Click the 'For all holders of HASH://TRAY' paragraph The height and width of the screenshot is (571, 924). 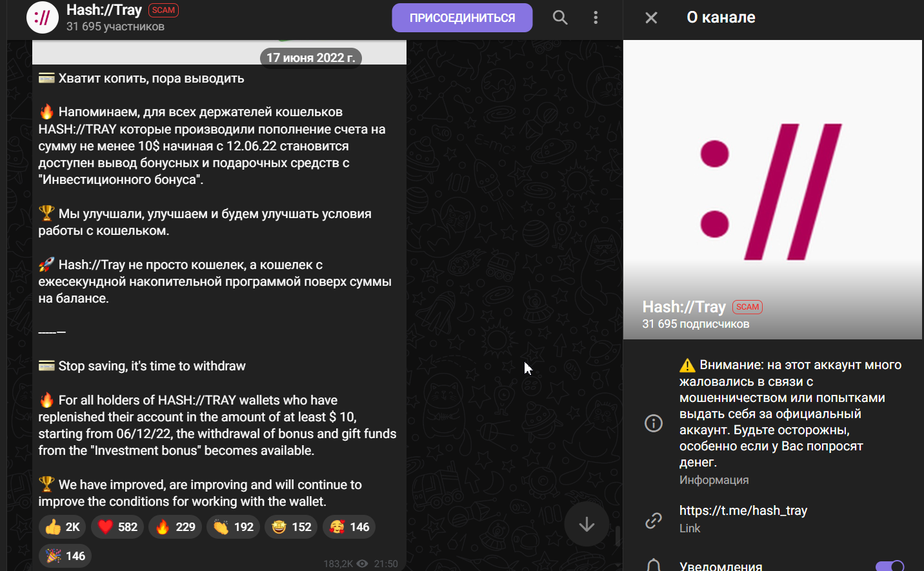tap(217, 425)
